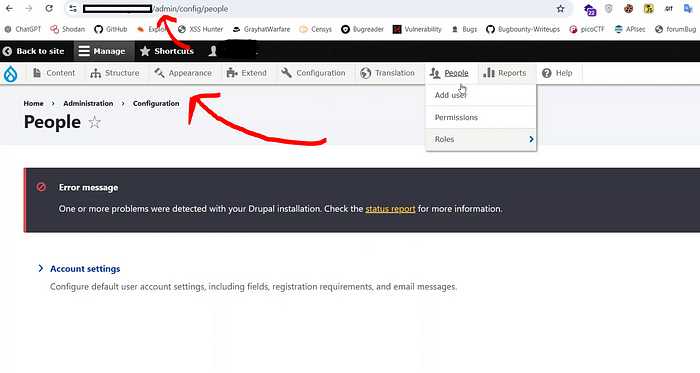Click Configuration in the breadcrumb
The height and width of the screenshot is (373, 700).
(x=156, y=104)
